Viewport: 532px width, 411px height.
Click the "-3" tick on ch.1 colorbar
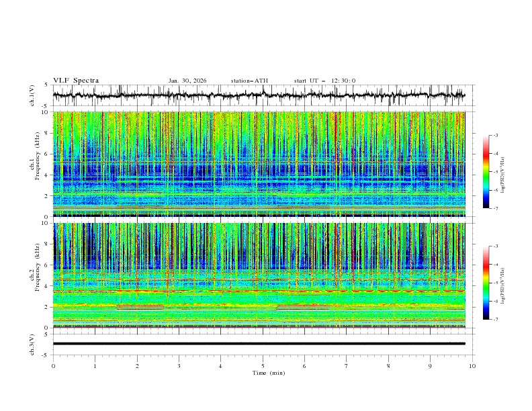pyautogui.click(x=496, y=135)
